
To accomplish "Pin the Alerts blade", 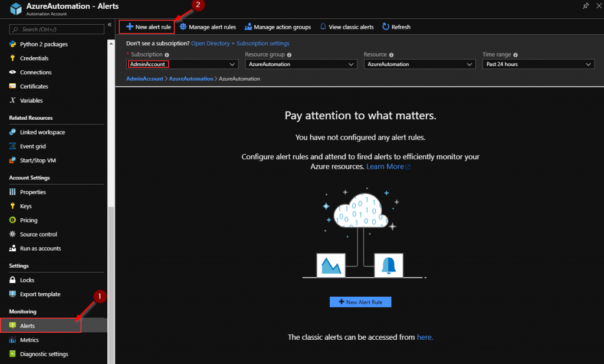I will click(585, 6).
